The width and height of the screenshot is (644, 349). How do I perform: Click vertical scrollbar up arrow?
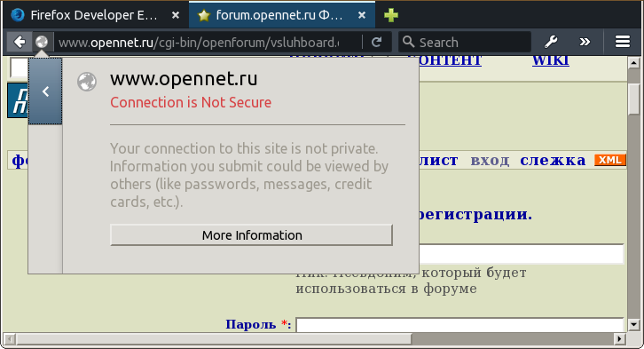633,63
